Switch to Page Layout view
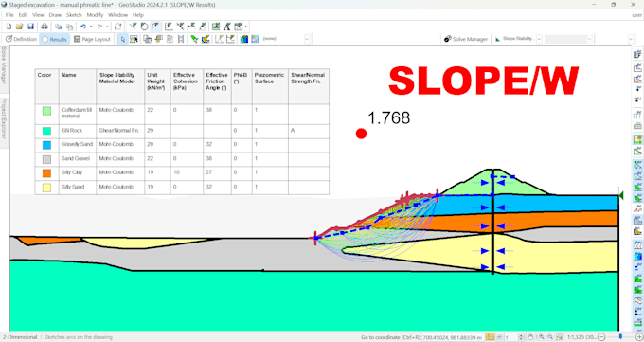 coord(93,39)
